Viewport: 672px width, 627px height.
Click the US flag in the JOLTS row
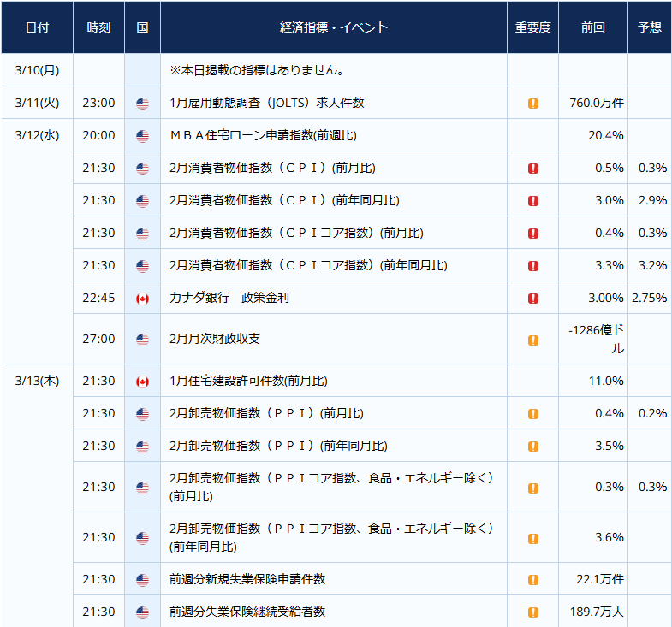[x=142, y=104]
